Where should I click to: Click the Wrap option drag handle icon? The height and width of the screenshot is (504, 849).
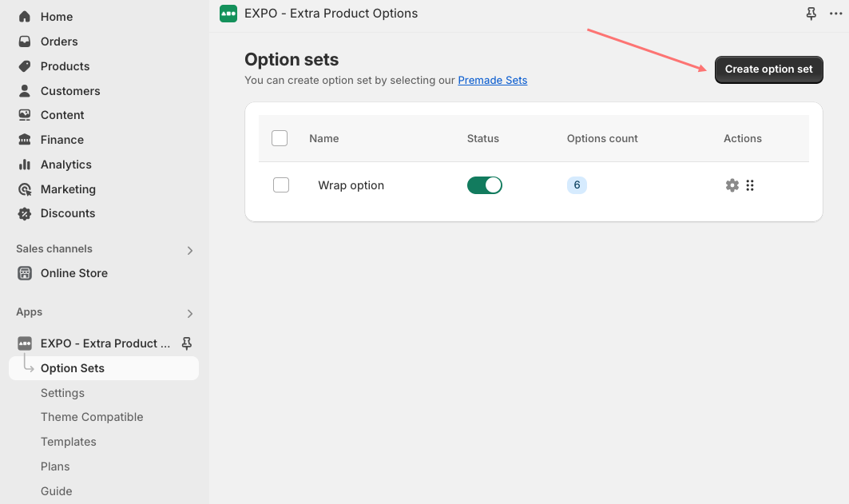750,185
